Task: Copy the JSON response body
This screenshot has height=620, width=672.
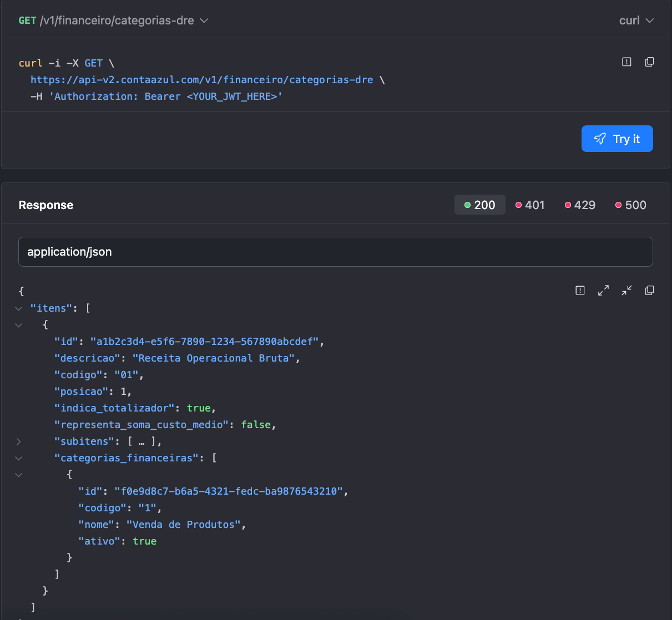Action: pos(649,291)
